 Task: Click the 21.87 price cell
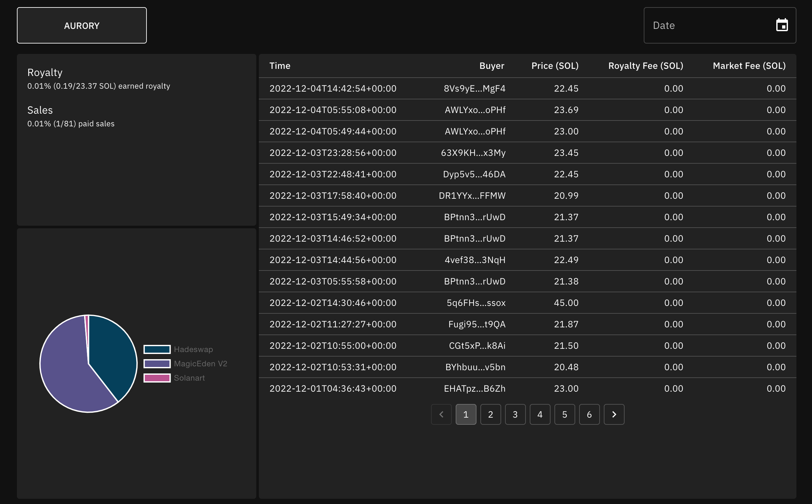[566, 324]
